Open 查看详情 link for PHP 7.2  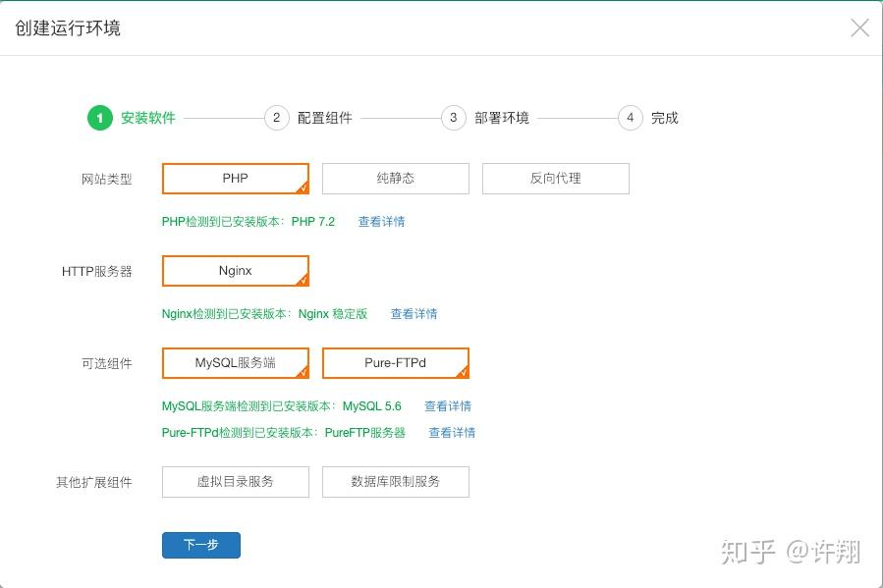(x=381, y=222)
